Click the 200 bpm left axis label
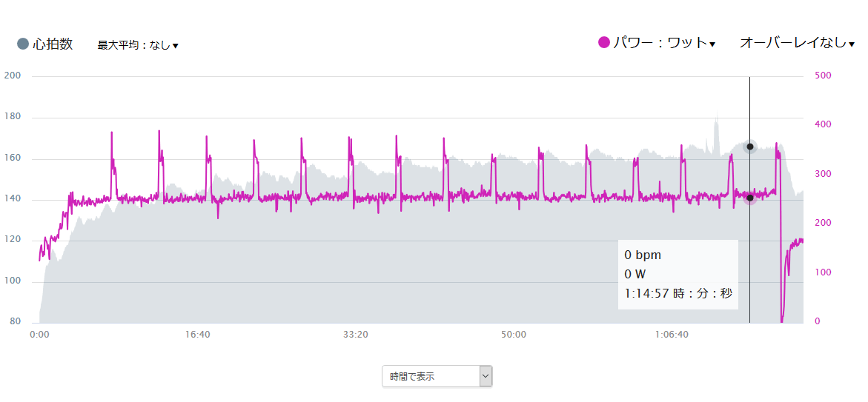This screenshot has width=868, height=402. pyautogui.click(x=12, y=76)
